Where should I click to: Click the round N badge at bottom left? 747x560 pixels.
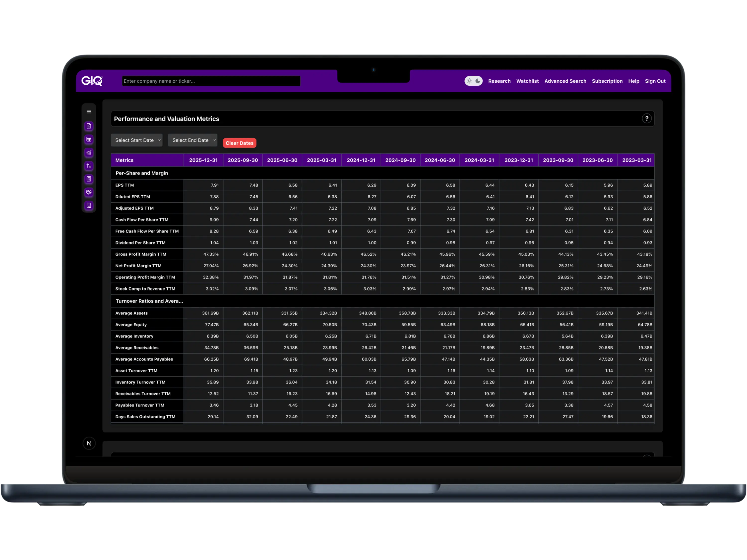click(x=89, y=443)
